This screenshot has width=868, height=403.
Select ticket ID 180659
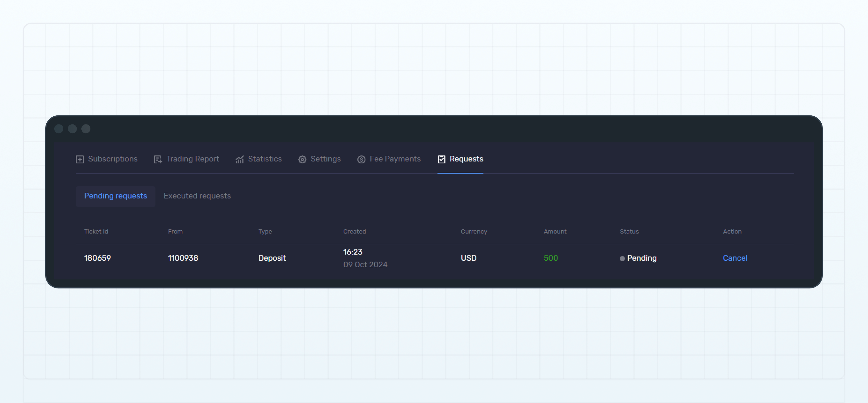click(x=97, y=258)
